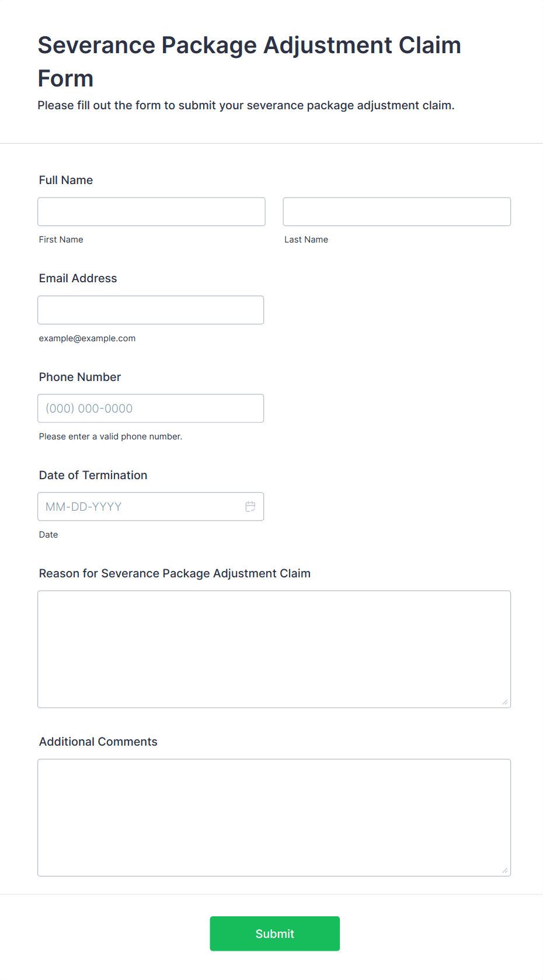Click the Full Name label
Viewport: 543px width, 980px height.
pos(66,180)
